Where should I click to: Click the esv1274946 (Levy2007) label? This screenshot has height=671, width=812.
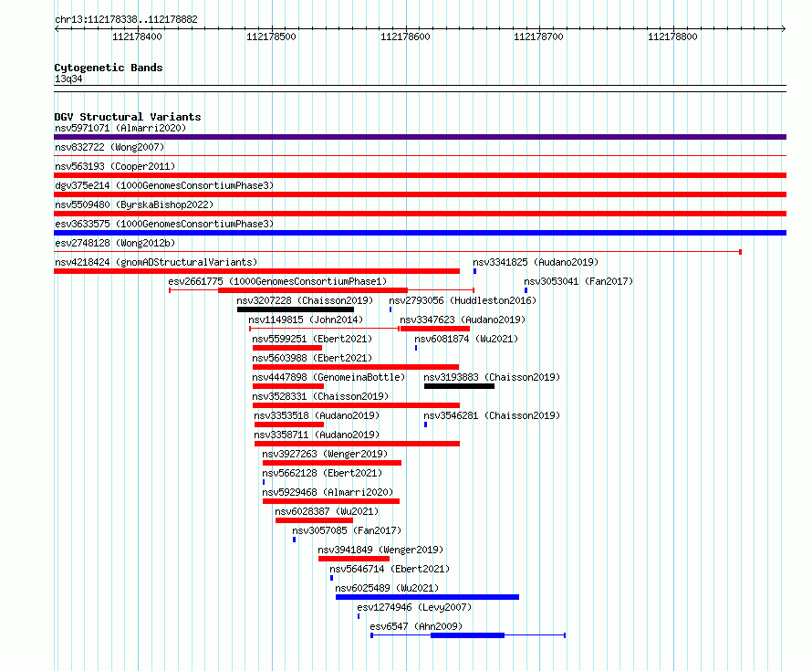[x=414, y=607]
